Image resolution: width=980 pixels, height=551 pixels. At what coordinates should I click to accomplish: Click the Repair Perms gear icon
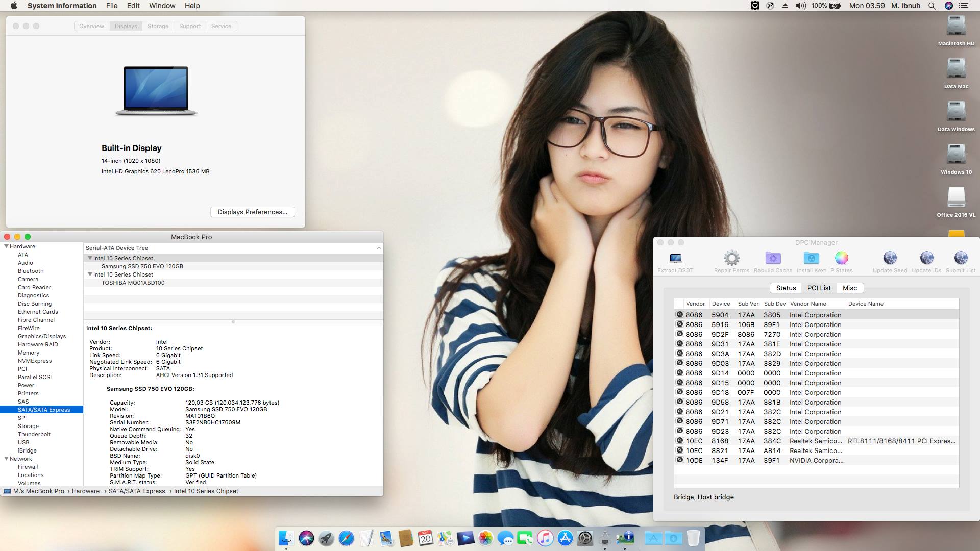731,259
